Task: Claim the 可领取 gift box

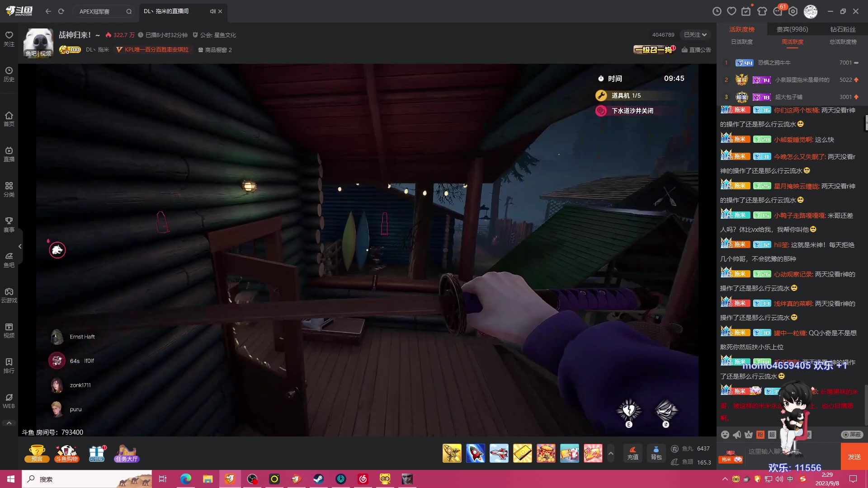Action: (97, 453)
